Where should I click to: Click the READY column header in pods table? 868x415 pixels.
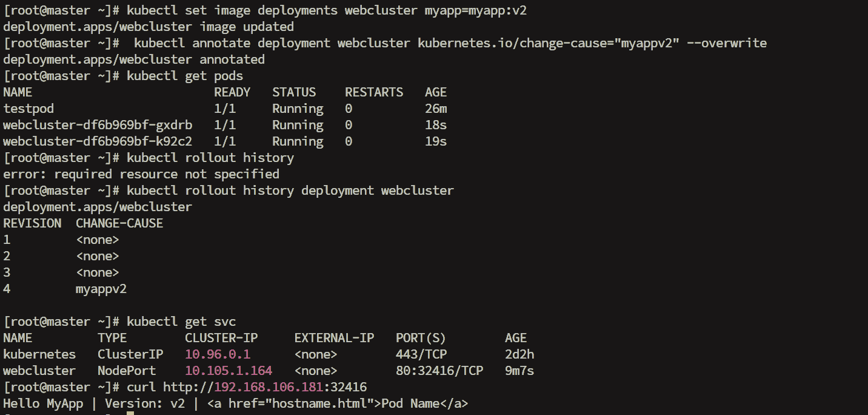tap(232, 92)
